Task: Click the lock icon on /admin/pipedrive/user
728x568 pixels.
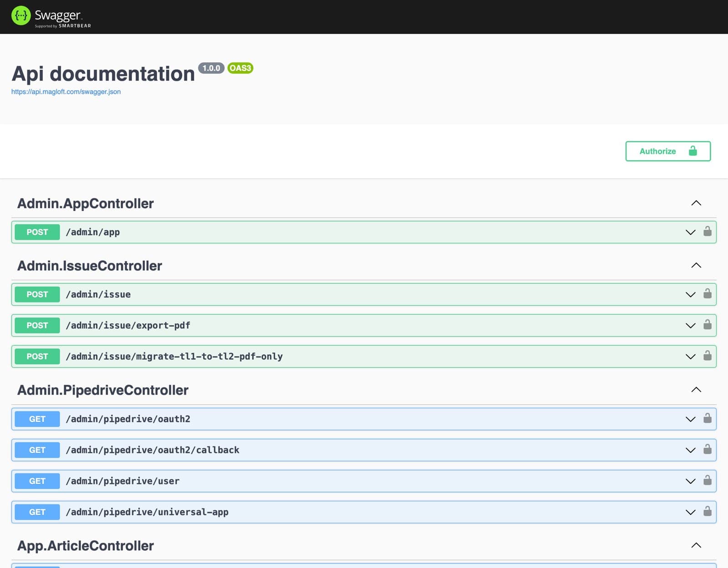Action: (x=708, y=480)
